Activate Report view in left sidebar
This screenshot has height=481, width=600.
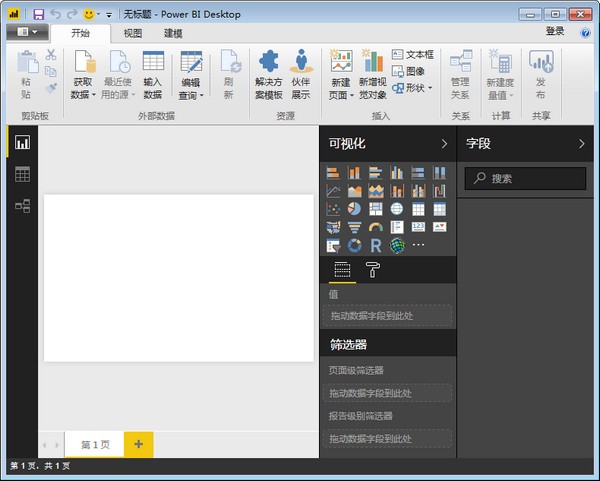tap(22, 142)
